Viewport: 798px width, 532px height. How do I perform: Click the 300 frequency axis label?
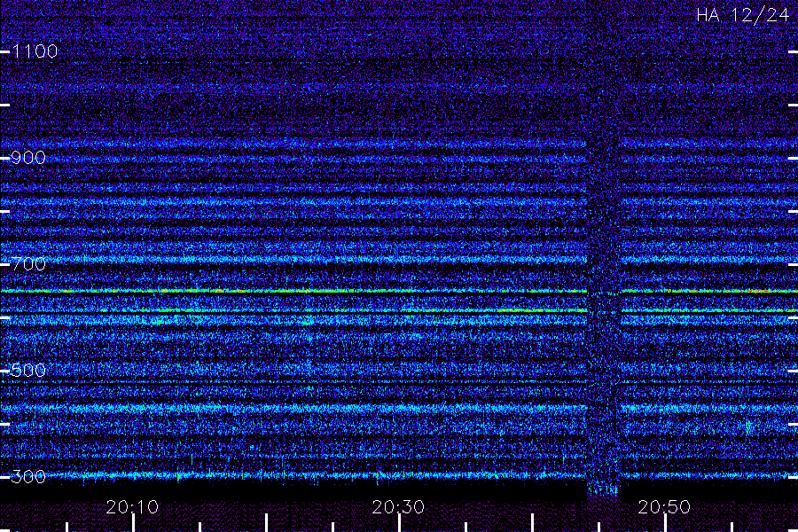pos(28,476)
